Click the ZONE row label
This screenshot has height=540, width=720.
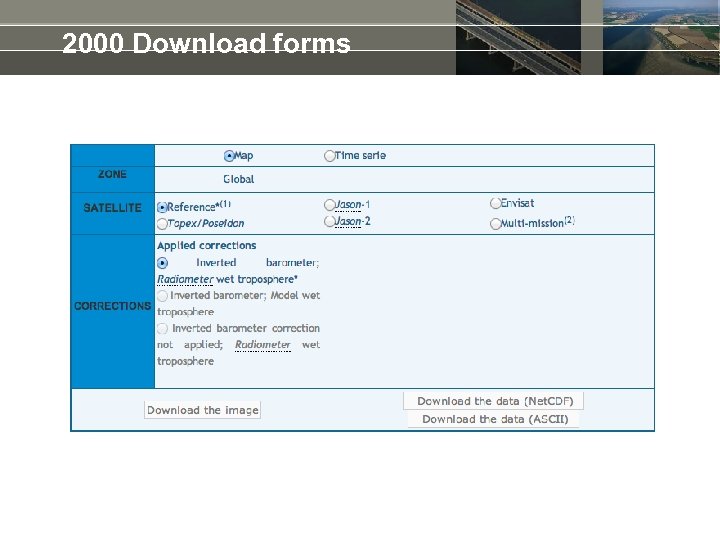tap(112, 174)
